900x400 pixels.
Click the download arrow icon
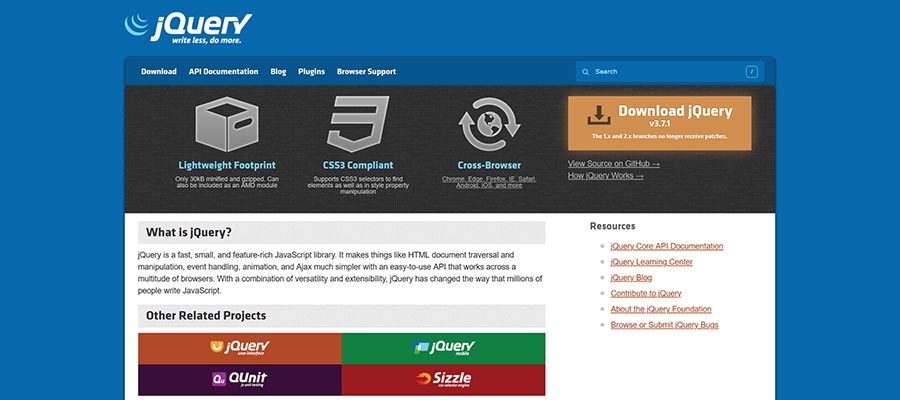point(599,115)
